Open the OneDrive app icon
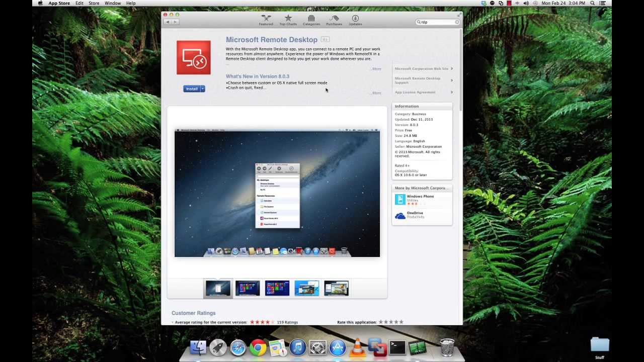Image resolution: width=644 pixels, height=362 pixels. click(x=400, y=216)
